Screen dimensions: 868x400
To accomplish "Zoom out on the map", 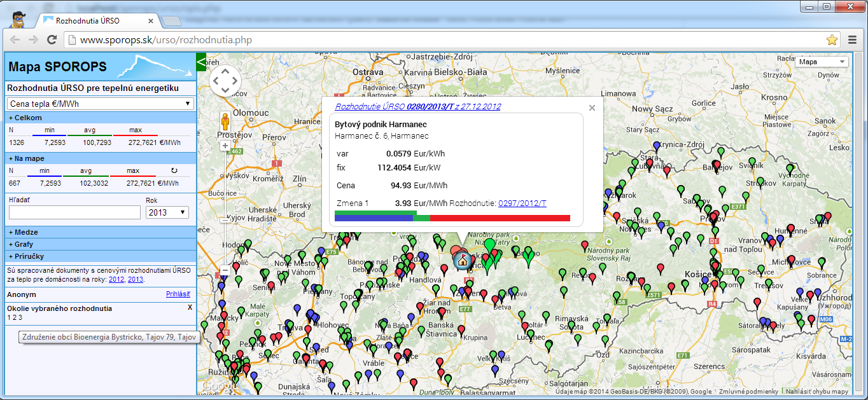I will point(225,270).
